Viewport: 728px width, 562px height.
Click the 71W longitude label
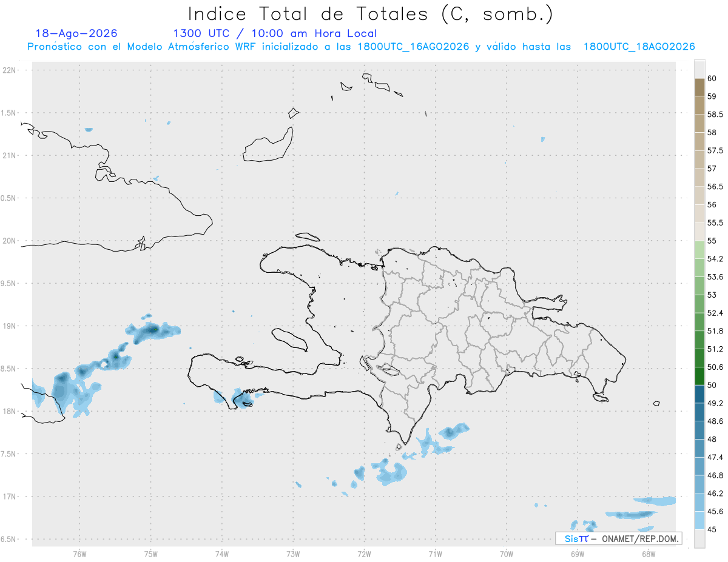point(435,554)
